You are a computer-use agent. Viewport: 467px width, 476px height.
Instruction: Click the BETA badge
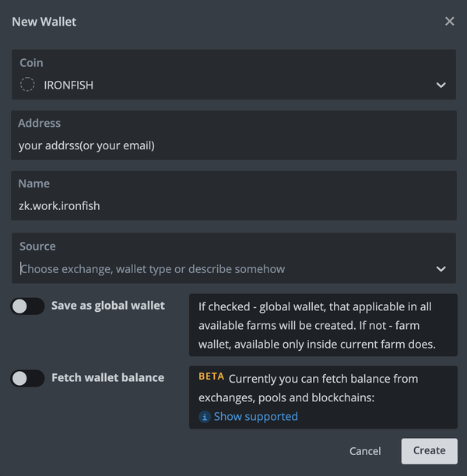coord(212,377)
